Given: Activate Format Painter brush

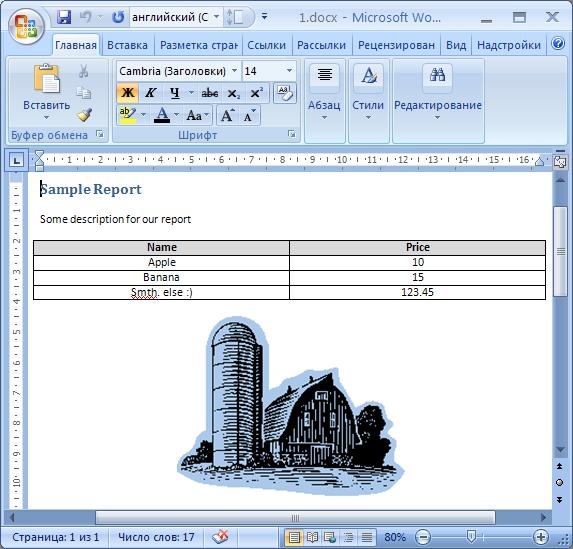Looking at the screenshot, I should pyautogui.click(x=84, y=115).
